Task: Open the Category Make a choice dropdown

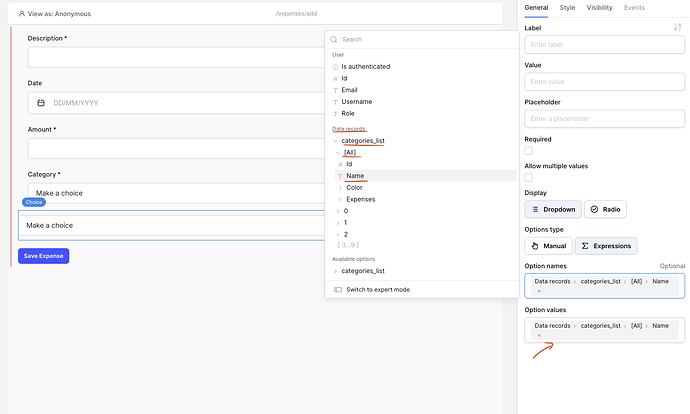Action: pos(176,193)
